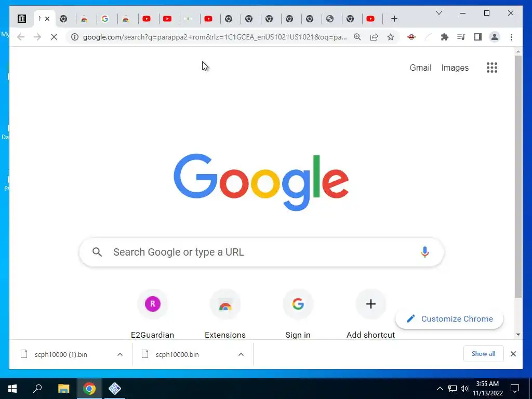Start voice search with the microphone
Screen dimensions: 532x399
424,252
